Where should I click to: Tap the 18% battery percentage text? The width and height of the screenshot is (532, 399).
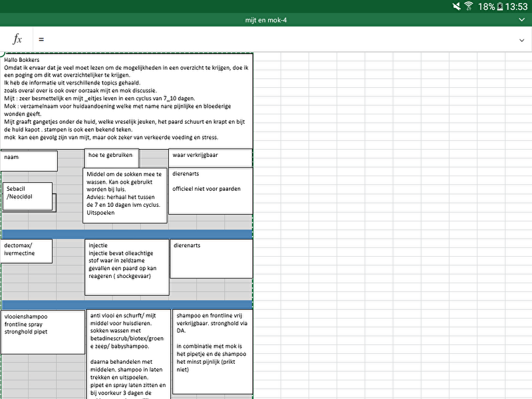(486, 7)
